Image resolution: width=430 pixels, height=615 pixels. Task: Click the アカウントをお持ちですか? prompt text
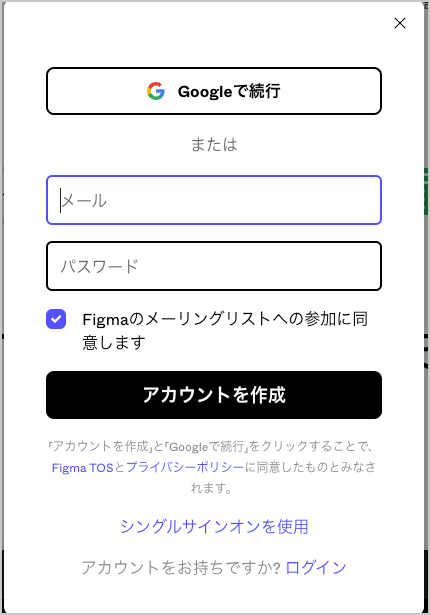181,567
